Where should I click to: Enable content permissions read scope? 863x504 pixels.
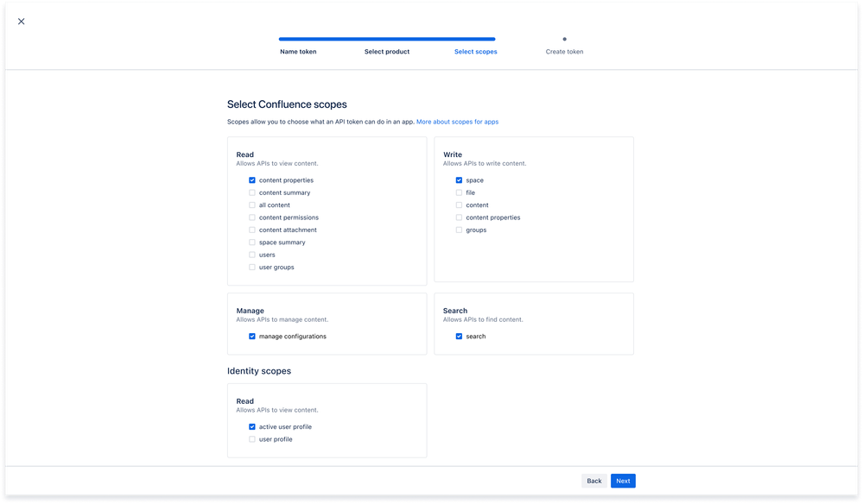(252, 217)
